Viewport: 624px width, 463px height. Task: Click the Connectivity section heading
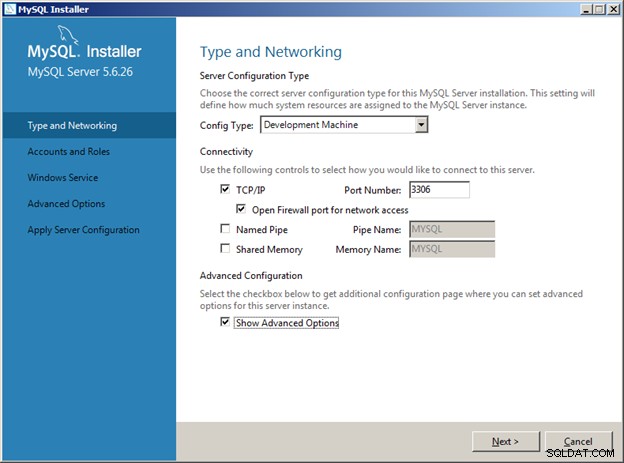click(x=226, y=152)
